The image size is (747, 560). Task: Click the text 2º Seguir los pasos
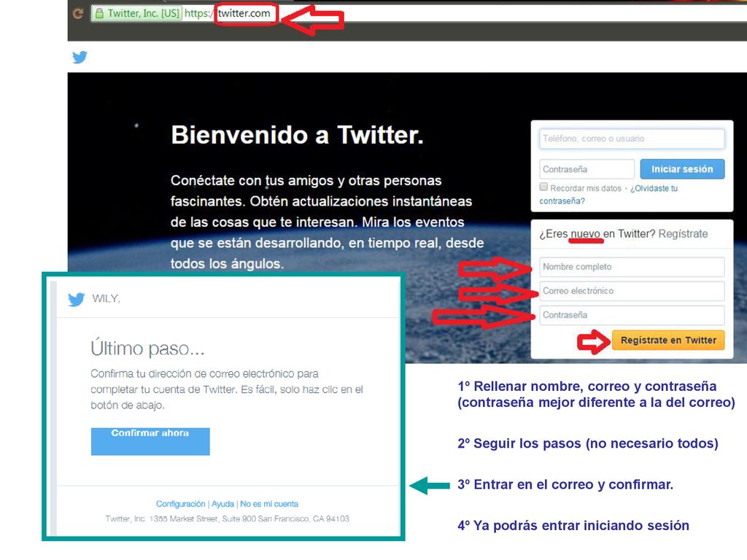588,444
